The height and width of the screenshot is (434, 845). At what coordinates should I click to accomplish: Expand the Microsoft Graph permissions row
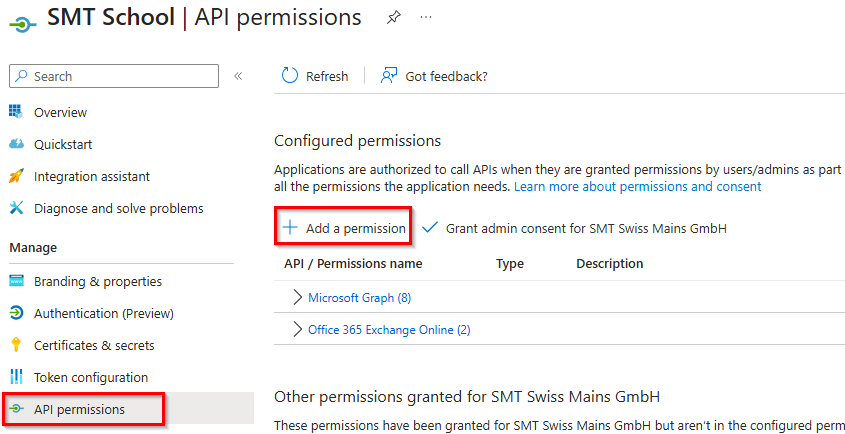click(297, 297)
